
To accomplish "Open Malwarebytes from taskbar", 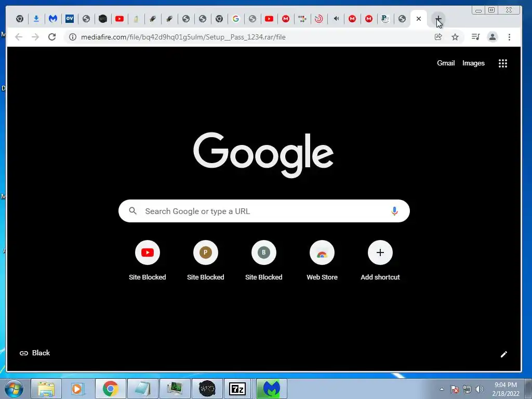I will 271,389.
